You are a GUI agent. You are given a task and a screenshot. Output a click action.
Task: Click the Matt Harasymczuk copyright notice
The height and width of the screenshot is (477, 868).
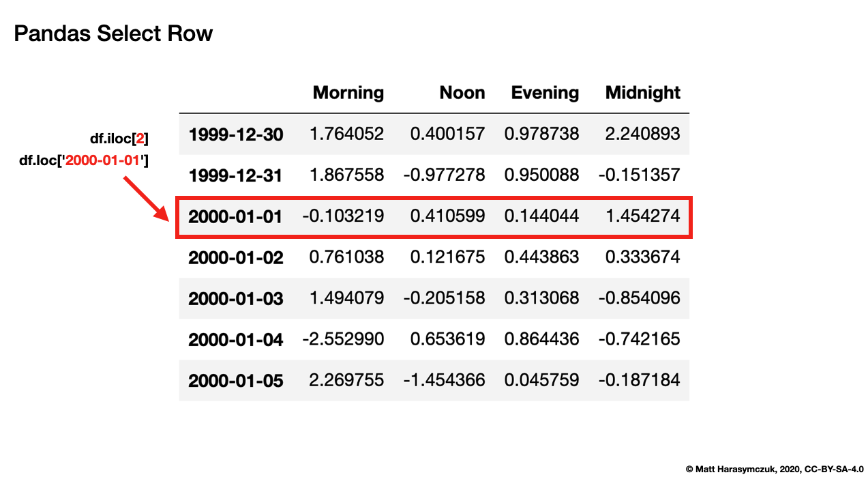773,469
